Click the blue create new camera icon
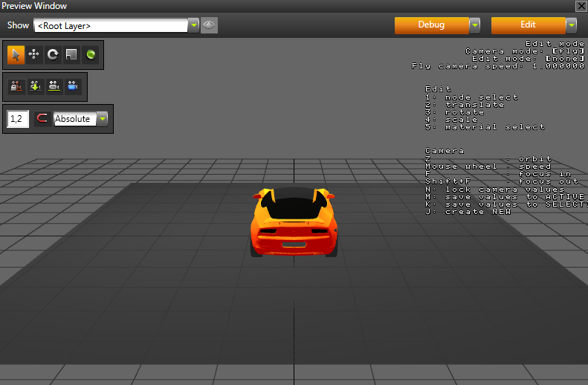Image resolution: width=588 pixels, height=385 pixels. click(72, 86)
